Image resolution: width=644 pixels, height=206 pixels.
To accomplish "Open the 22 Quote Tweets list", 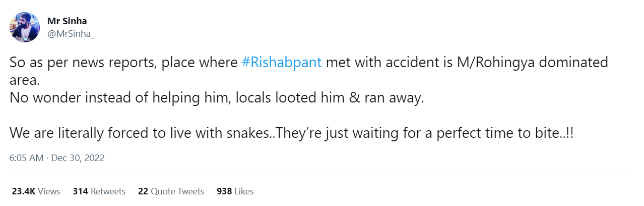I will tap(171, 191).
